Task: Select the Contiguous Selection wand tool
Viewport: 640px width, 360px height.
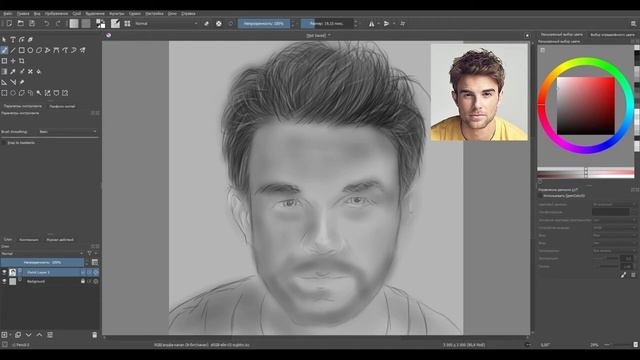Action: click(x=39, y=93)
